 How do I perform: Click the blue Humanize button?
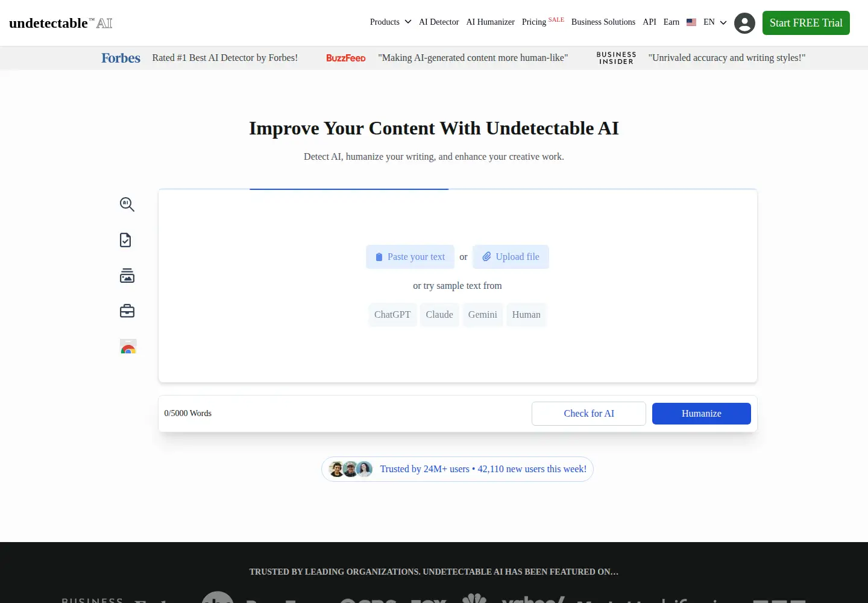[x=702, y=414]
